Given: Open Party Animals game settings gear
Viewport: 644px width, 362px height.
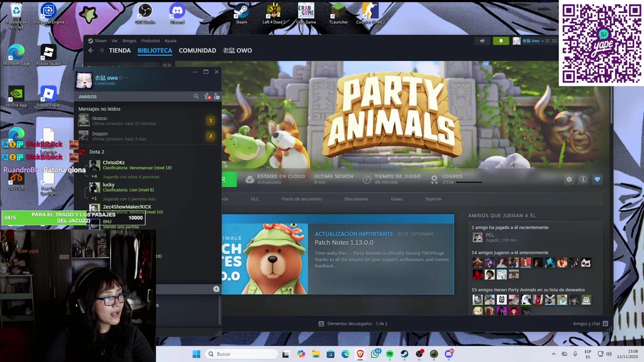Looking at the screenshot, I should click(569, 179).
